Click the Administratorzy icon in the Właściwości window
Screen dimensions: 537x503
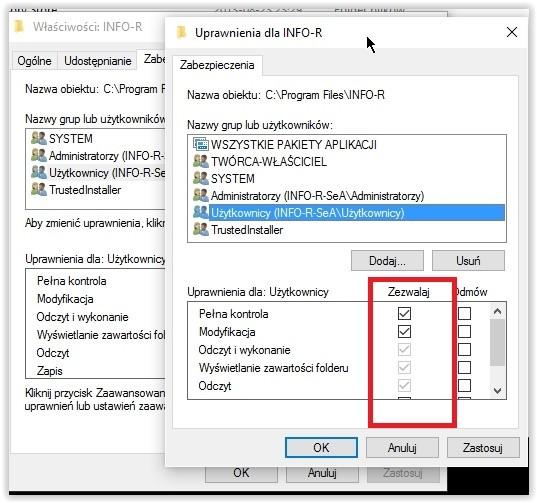[39, 155]
